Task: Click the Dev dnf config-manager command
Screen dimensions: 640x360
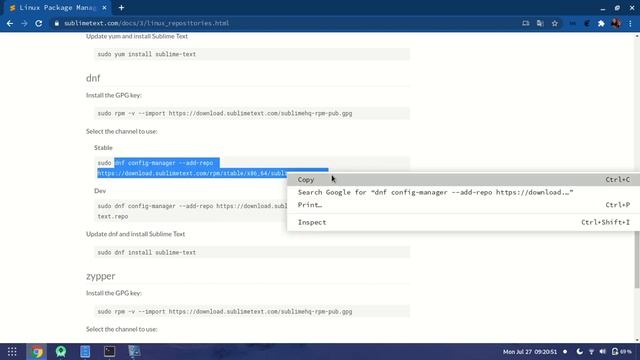Action: click(x=192, y=211)
